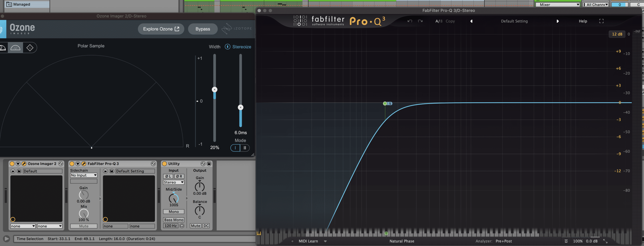
Task: Save preset disk icon for Ozone Imager 2
Action: click(x=19, y=171)
